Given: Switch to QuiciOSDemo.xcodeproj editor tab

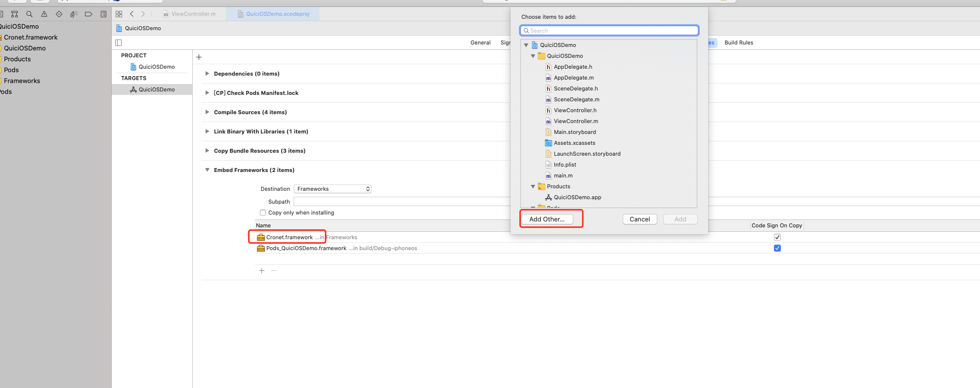Looking at the screenshot, I should (273, 14).
